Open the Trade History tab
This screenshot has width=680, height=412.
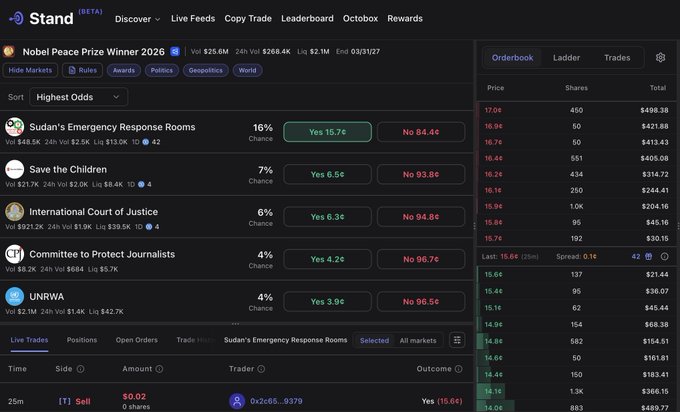pos(196,340)
